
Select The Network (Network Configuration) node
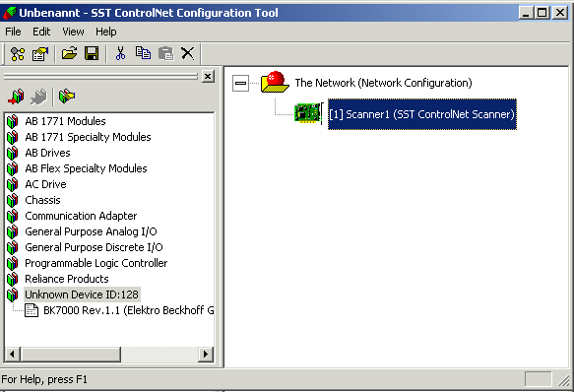tap(383, 83)
